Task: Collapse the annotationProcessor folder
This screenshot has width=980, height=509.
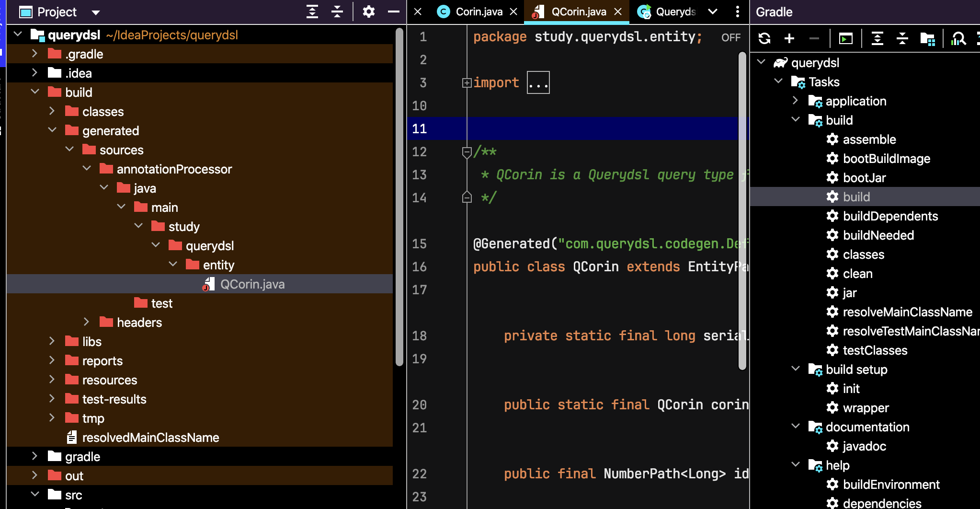Action: pos(87,169)
